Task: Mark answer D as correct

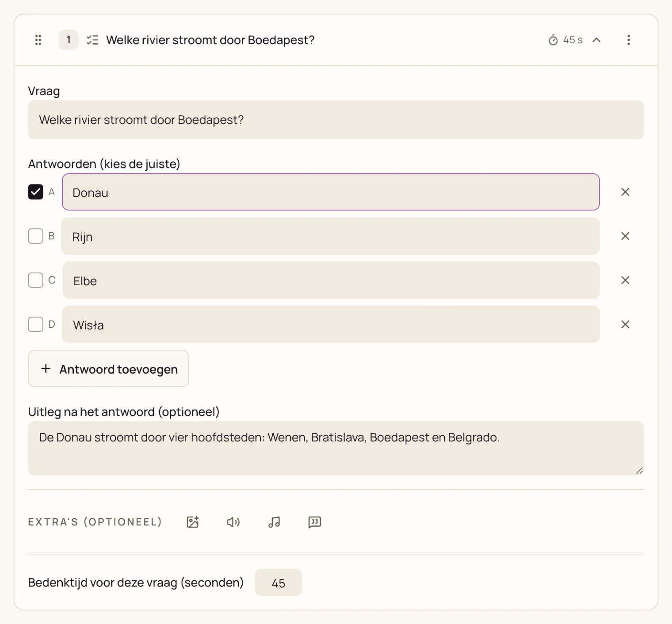Action: pos(35,325)
